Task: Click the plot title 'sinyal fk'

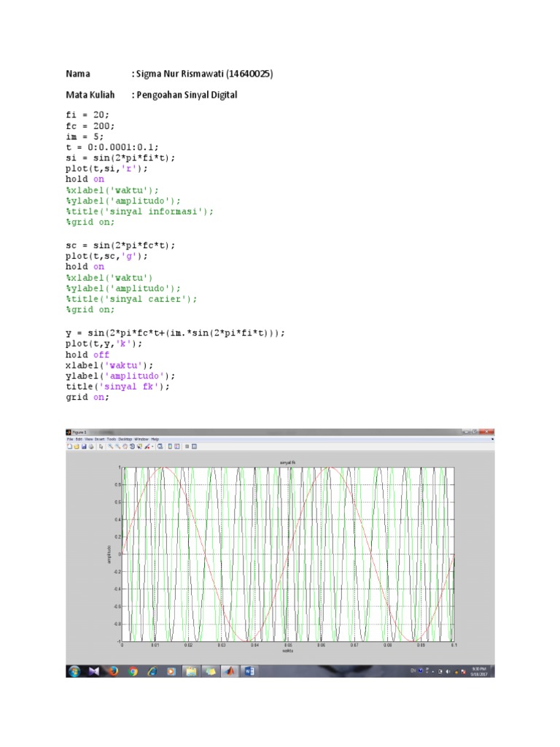Action: point(287,462)
